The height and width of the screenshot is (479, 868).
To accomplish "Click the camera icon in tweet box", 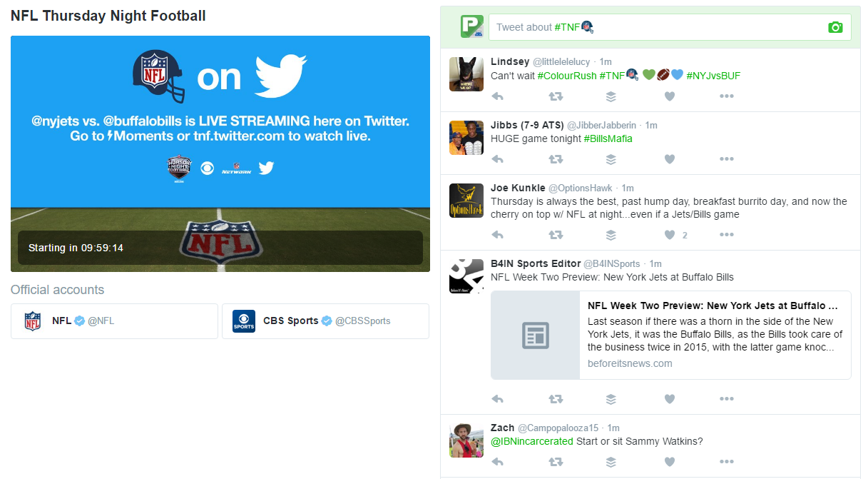I will (835, 27).
